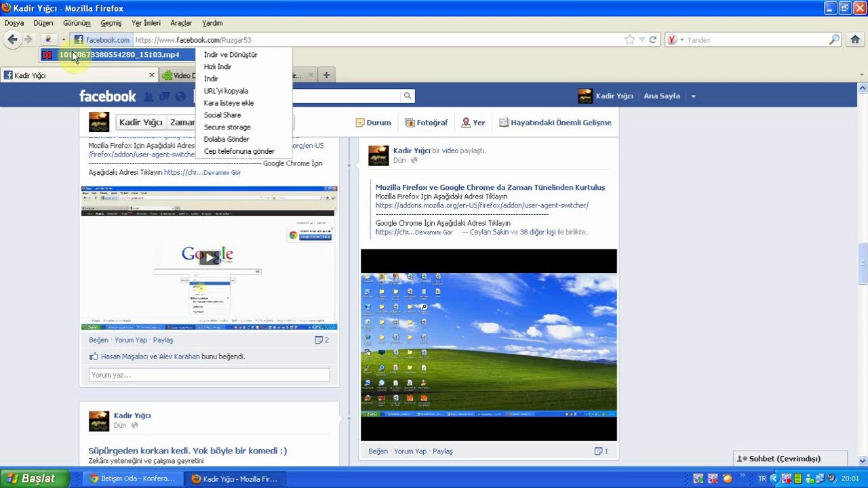Open the Yer İmleri menu
Image resolution: width=868 pixels, height=488 pixels.
[x=146, y=23]
